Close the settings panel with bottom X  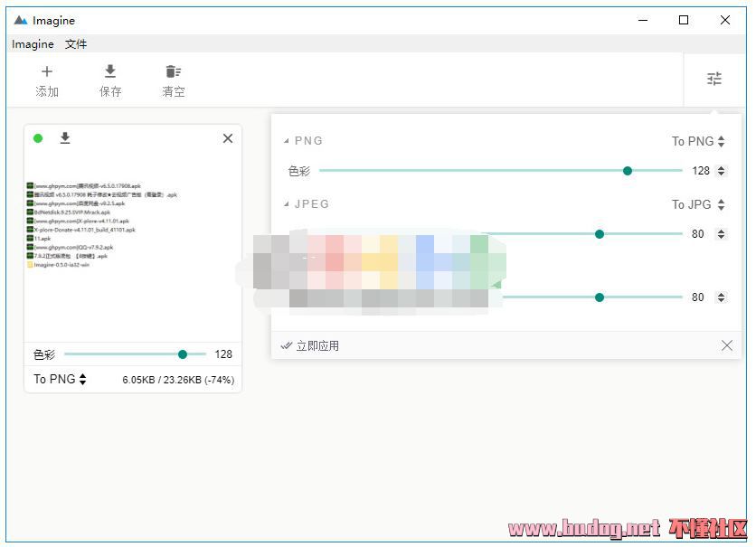coord(727,345)
